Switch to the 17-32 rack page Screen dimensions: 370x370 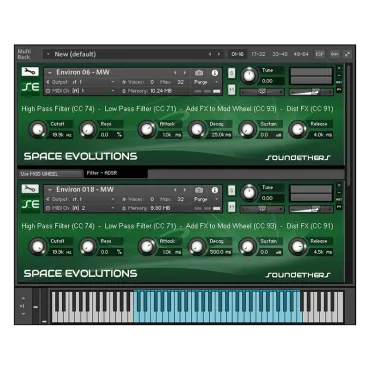[x=258, y=54]
